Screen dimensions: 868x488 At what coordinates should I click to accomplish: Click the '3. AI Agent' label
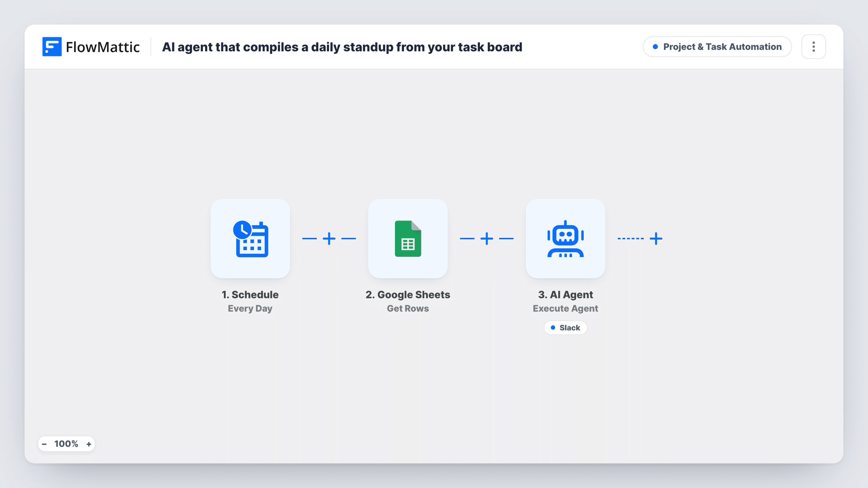566,295
